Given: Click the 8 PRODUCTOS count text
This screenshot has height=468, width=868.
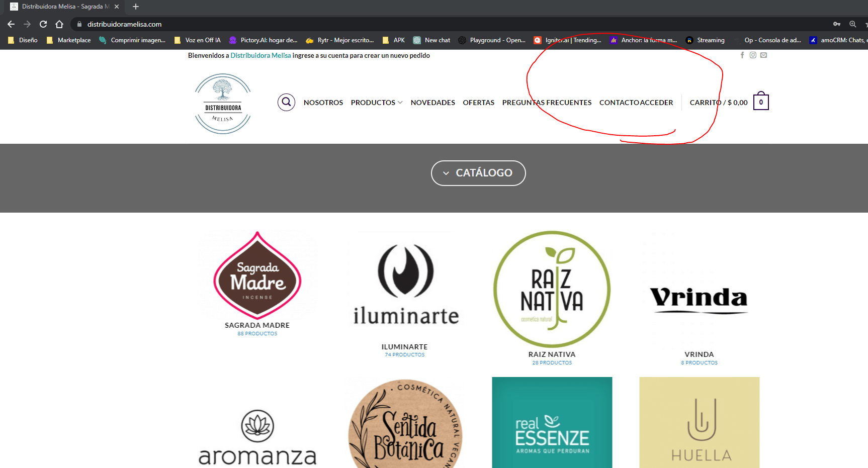Looking at the screenshot, I should 699,363.
